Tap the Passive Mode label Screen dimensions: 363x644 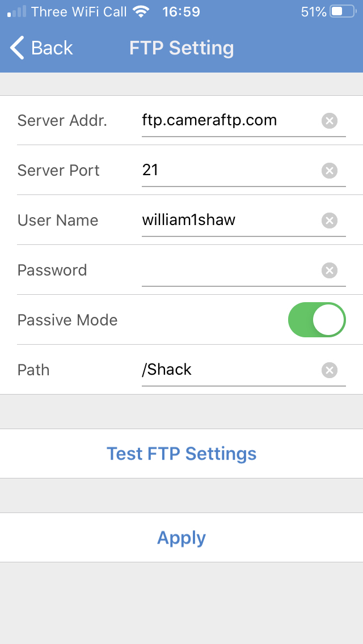(x=67, y=320)
